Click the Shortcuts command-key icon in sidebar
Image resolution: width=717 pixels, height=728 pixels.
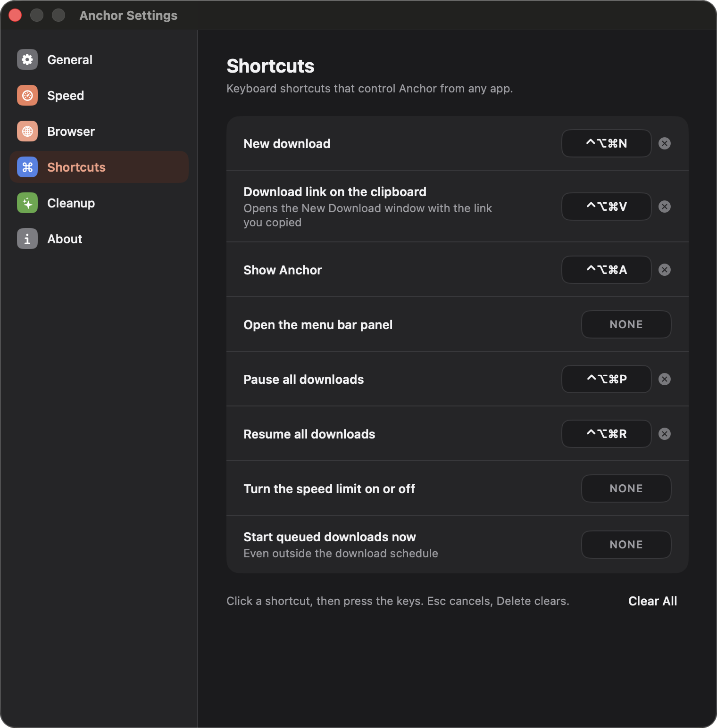point(27,167)
